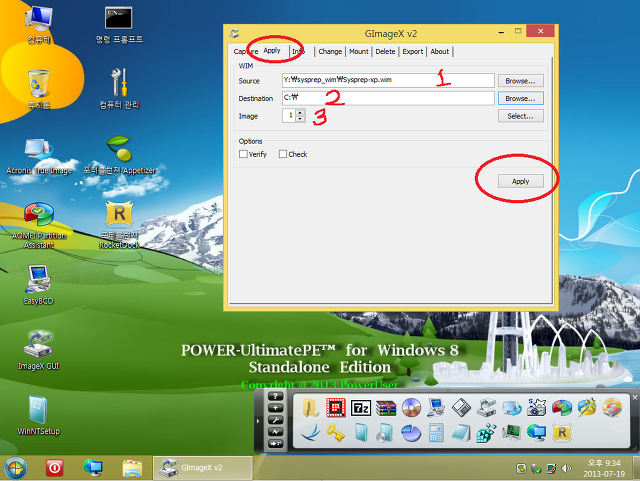Open the Windows Start orb
Image resolution: width=640 pixels, height=481 pixels.
[15, 468]
